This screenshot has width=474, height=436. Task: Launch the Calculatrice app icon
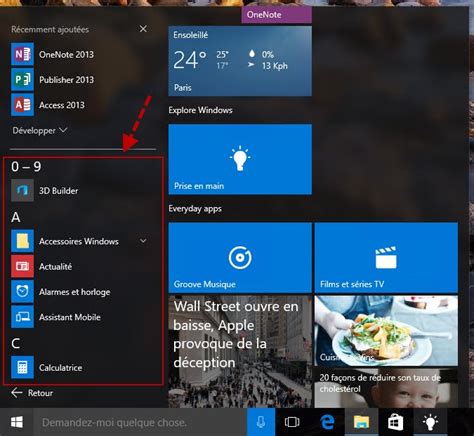pyautogui.click(x=22, y=367)
